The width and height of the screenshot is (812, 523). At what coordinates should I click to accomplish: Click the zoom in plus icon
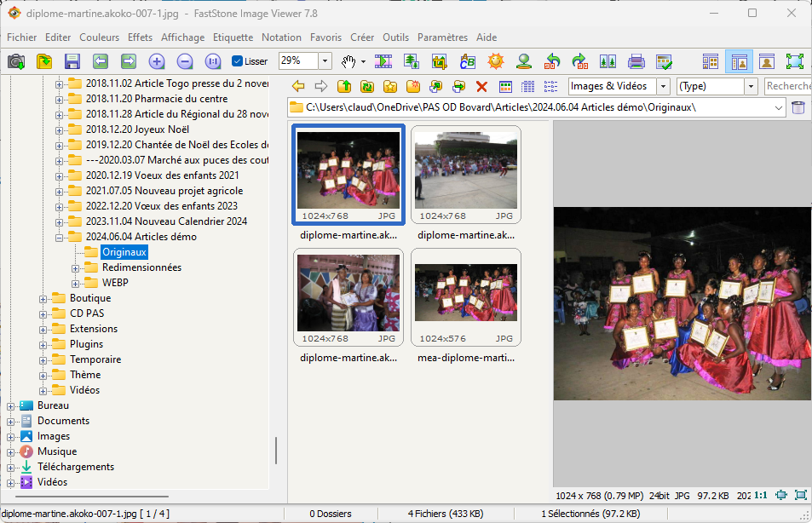coord(157,61)
